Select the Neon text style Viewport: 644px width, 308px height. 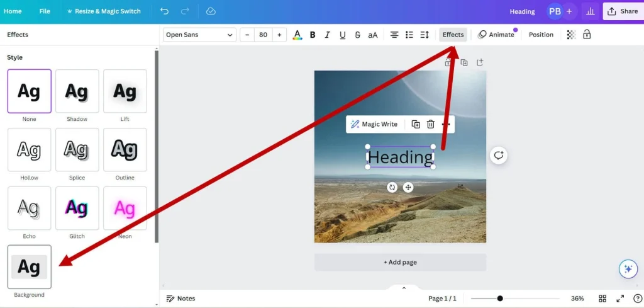(x=125, y=208)
